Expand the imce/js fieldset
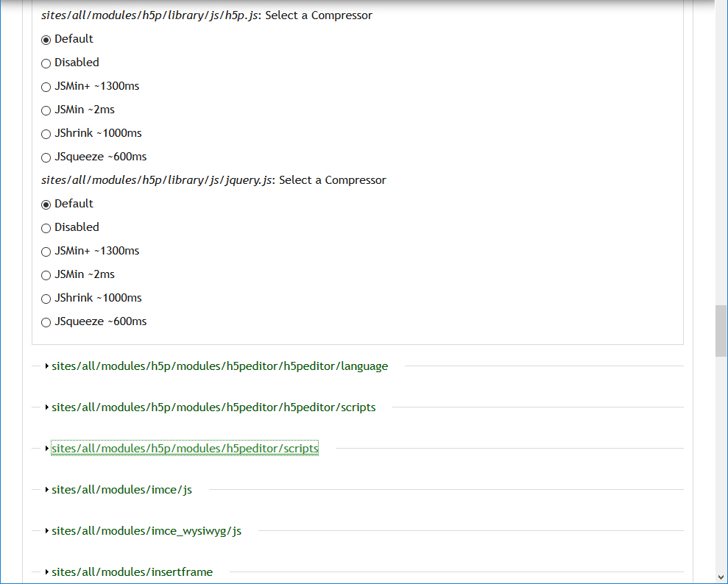 click(x=121, y=489)
